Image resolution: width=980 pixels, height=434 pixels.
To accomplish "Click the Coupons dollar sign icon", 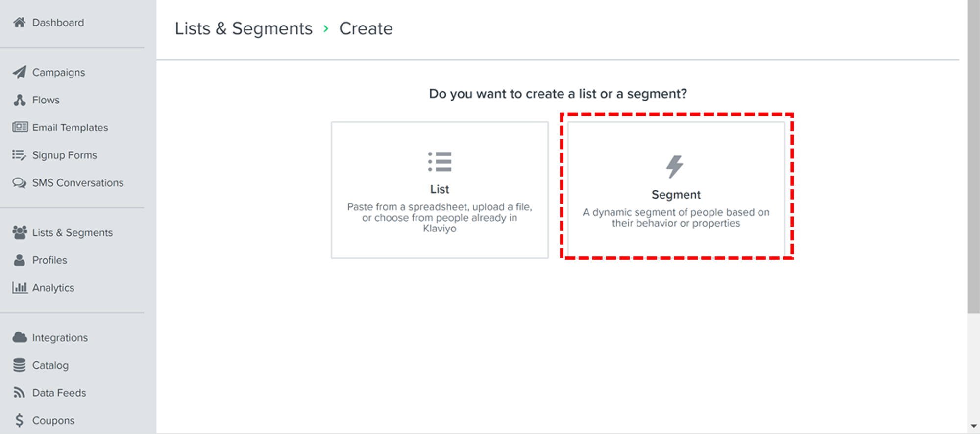I will coord(20,420).
